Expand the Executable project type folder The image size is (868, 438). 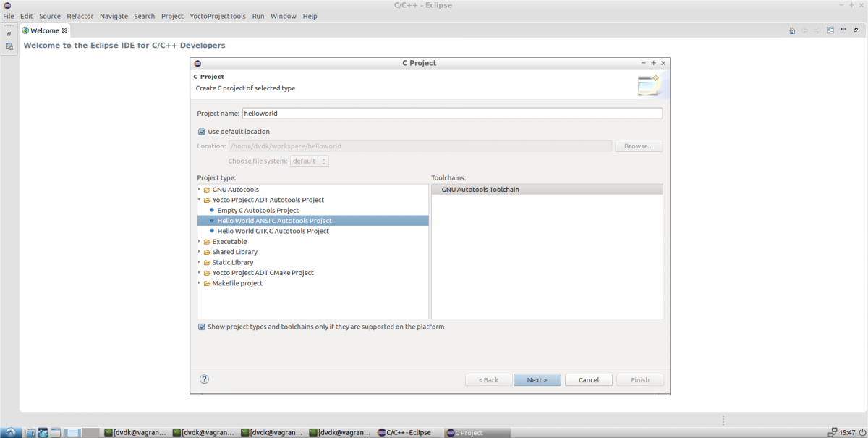[x=200, y=242]
